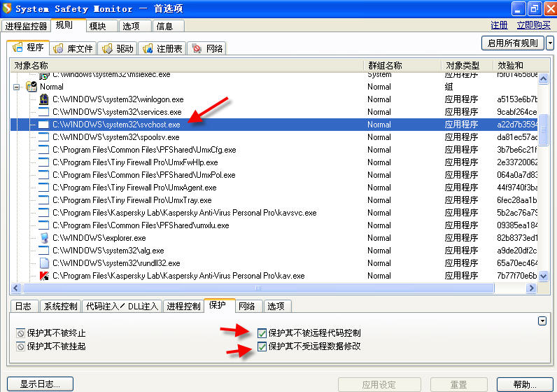
Task: Sort by 对象名称 column header
Action: pyautogui.click(x=187, y=65)
